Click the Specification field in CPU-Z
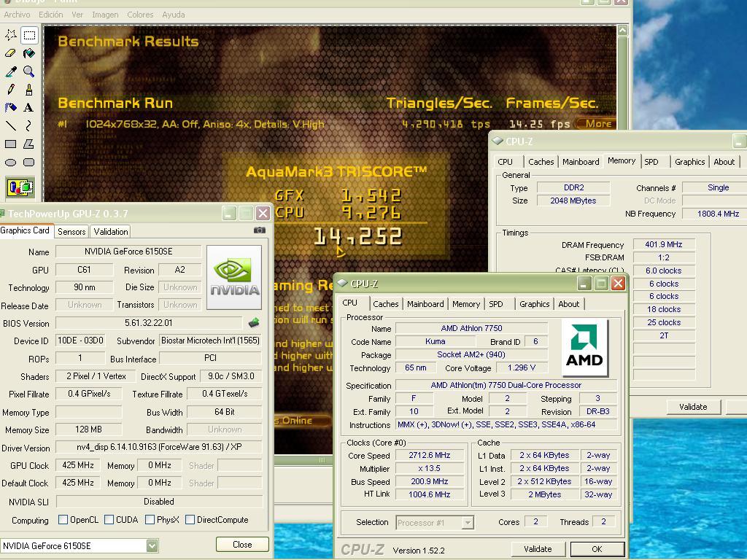 point(506,385)
